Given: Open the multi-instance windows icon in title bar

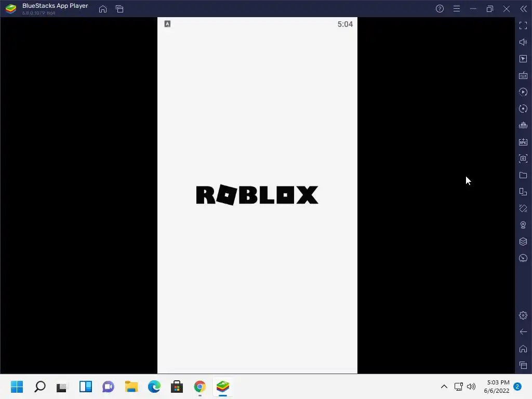Looking at the screenshot, I should click(x=119, y=9).
